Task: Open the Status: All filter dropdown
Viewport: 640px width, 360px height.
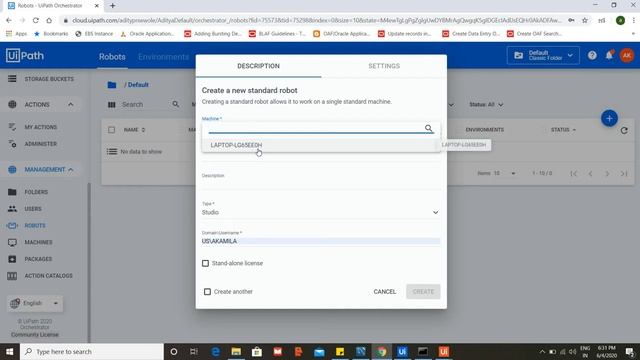Action: tap(486, 104)
